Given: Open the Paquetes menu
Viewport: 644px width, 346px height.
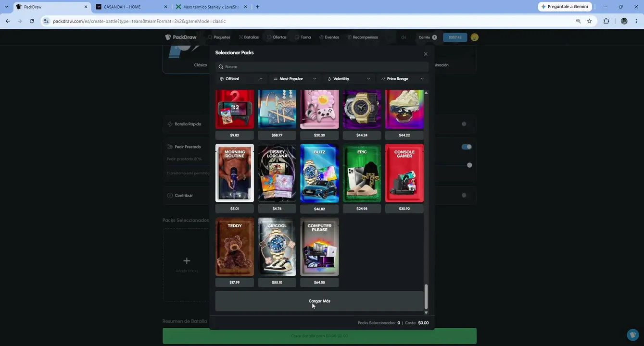Looking at the screenshot, I should click(219, 37).
